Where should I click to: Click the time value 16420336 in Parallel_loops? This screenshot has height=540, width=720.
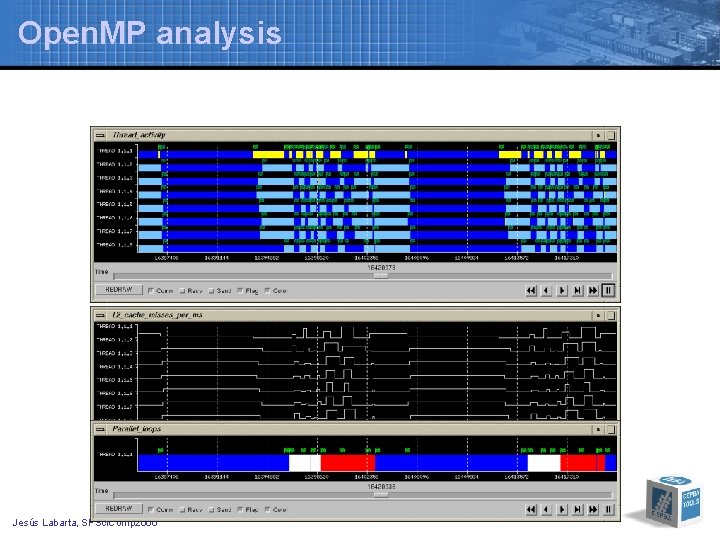click(x=381, y=487)
